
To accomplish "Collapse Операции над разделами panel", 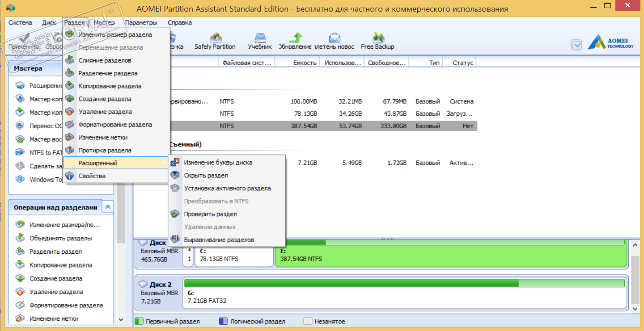I will click(x=108, y=207).
